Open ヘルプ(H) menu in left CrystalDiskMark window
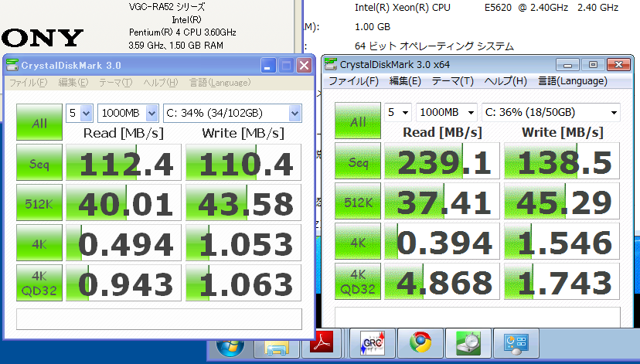Image resolution: width=640 pixels, height=364 pixels. [x=161, y=83]
